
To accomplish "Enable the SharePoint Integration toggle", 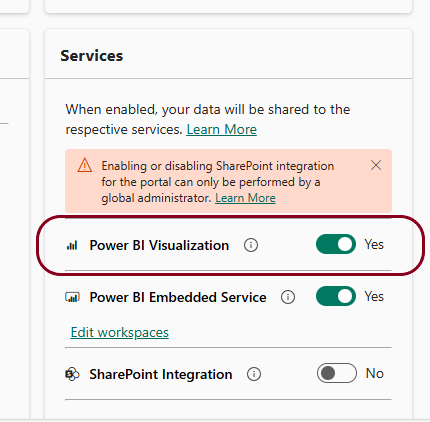I will point(337,373).
